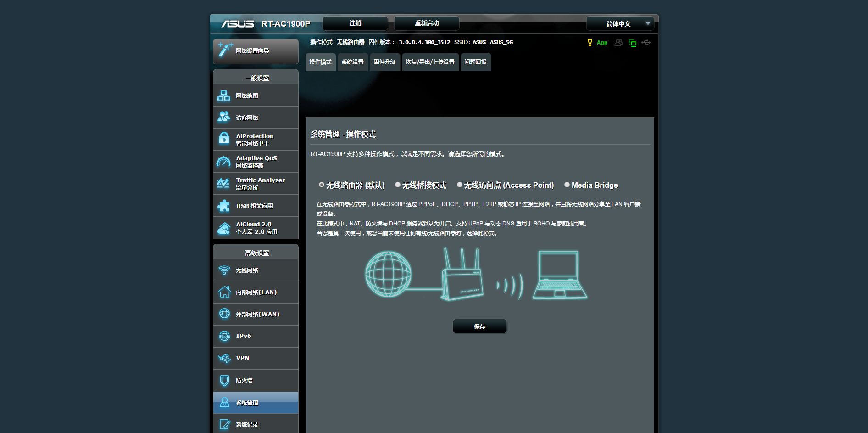The image size is (868, 433).
Task: Open the 网络地图 menu item
Action: [256, 96]
